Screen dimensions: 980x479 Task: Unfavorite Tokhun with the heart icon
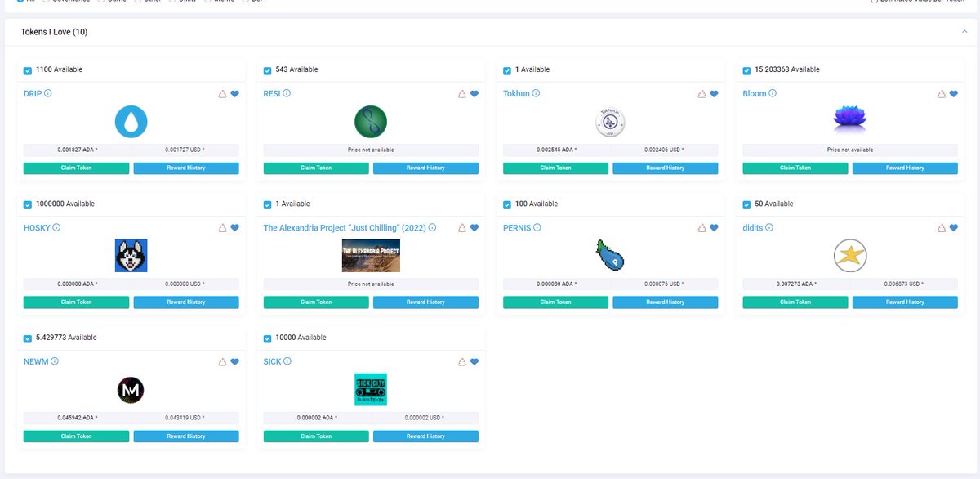714,94
